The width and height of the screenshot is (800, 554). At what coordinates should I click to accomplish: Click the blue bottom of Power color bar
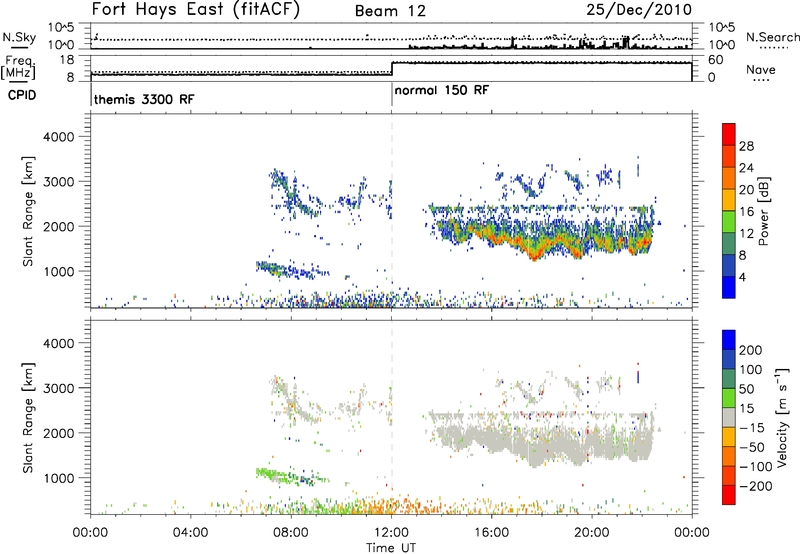coord(729,287)
